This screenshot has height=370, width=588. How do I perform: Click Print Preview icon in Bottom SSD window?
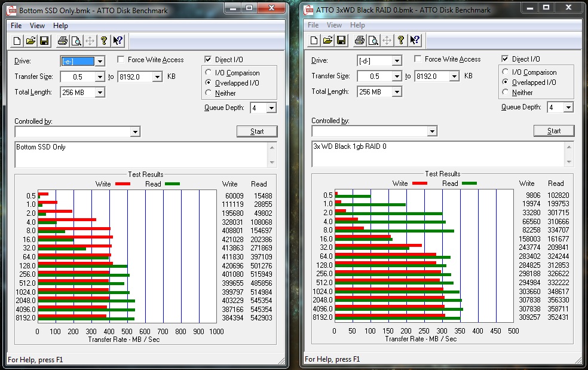76,41
